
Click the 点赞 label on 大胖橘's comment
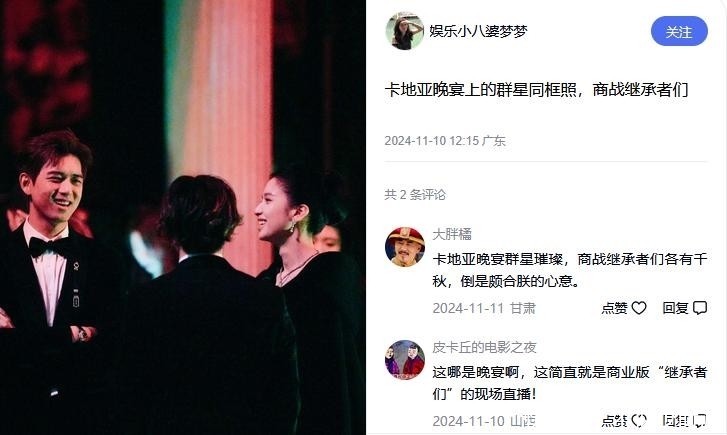pos(614,308)
